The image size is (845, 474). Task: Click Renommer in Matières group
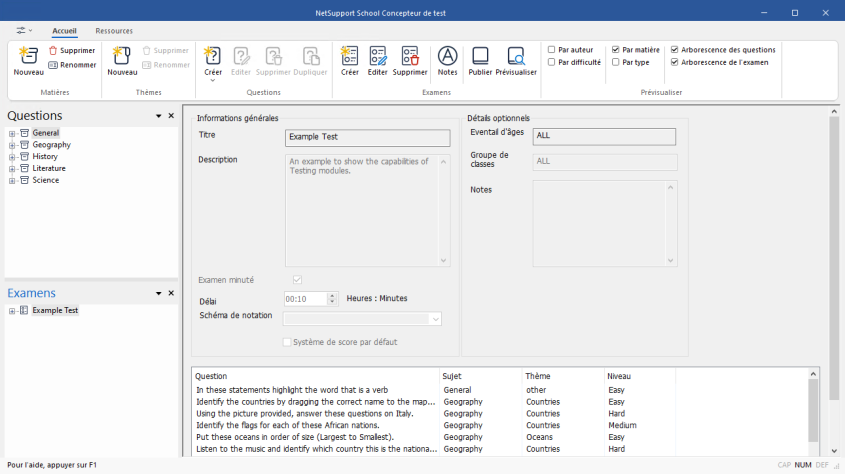point(72,65)
